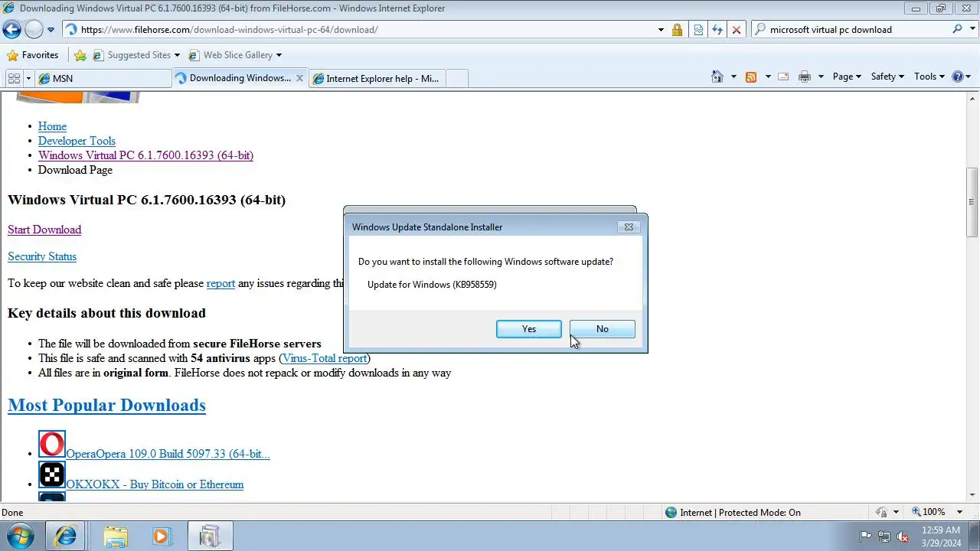Follow the Home breadcrumb link
The image size is (980, 551).
pos(52,126)
